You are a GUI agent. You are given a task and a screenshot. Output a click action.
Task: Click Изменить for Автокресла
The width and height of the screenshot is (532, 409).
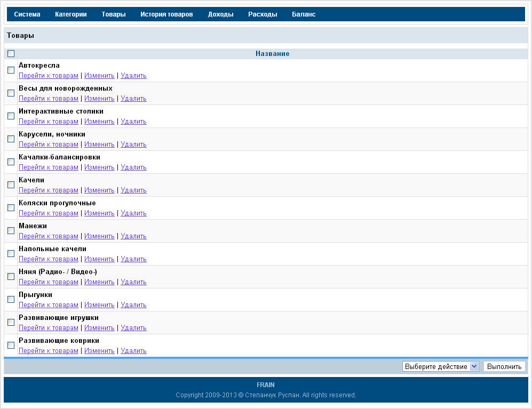pos(99,76)
